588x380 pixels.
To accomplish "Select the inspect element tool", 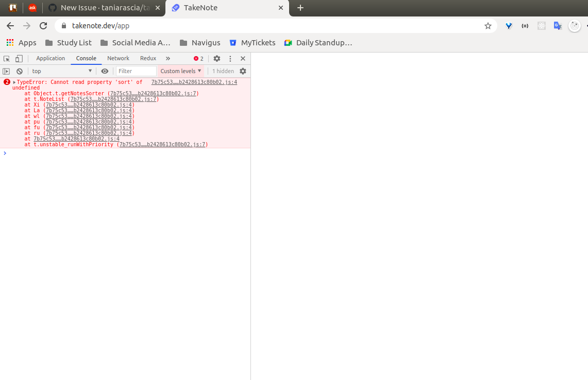I will point(7,58).
